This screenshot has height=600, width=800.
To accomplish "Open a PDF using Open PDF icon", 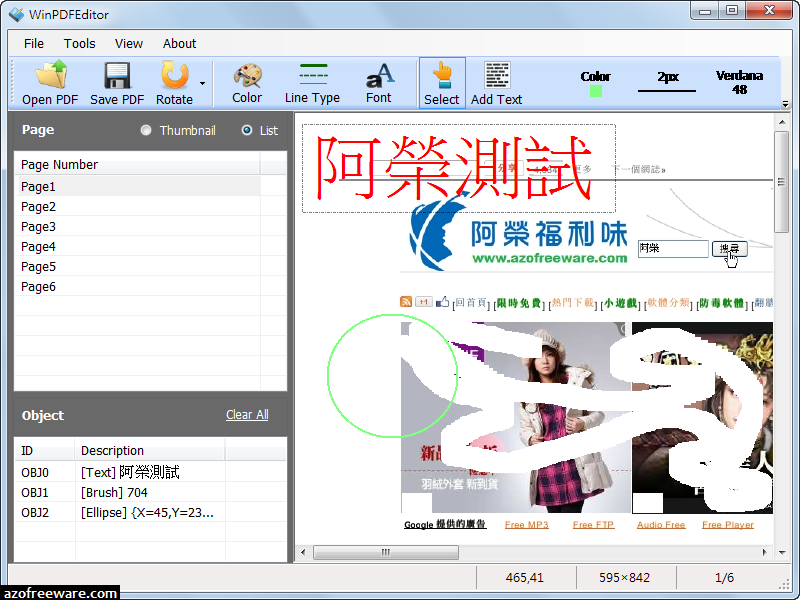I will point(50,83).
